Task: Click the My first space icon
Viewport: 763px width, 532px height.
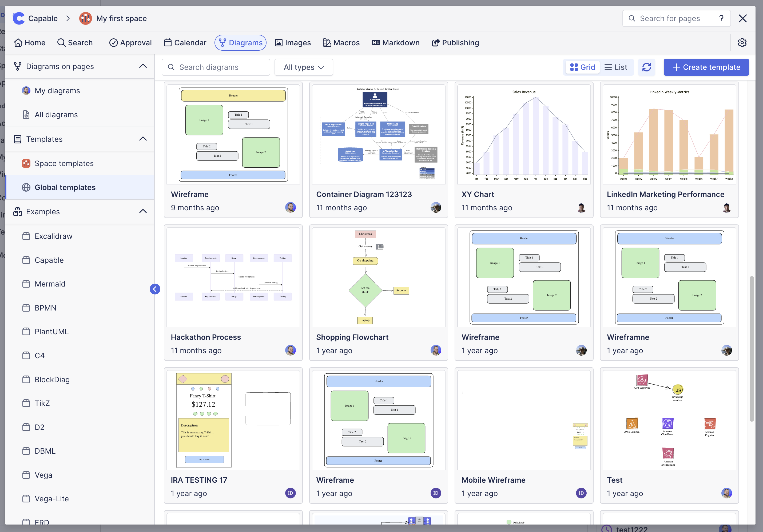Action: pos(85,18)
